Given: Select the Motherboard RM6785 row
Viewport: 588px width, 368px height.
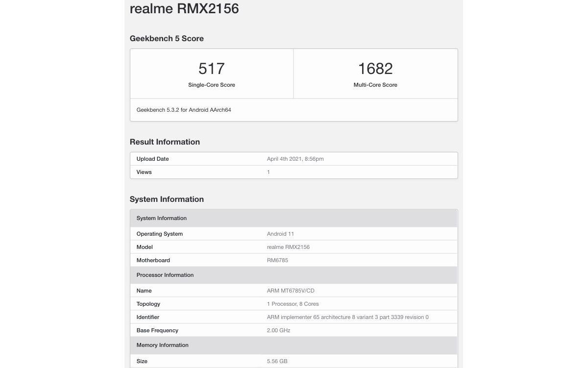Looking at the screenshot, I should tap(294, 260).
